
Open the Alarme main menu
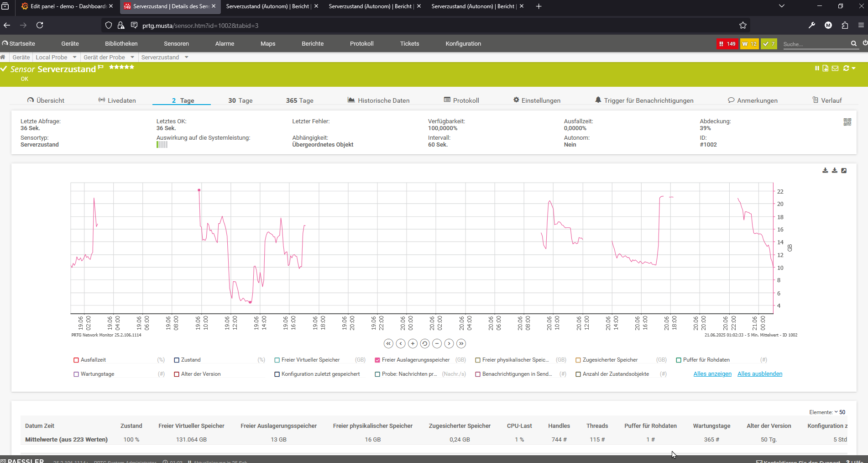tap(225, 44)
